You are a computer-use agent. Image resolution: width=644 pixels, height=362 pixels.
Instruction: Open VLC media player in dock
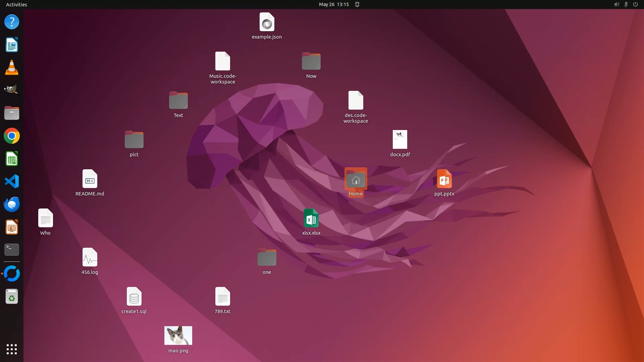[12, 68]
